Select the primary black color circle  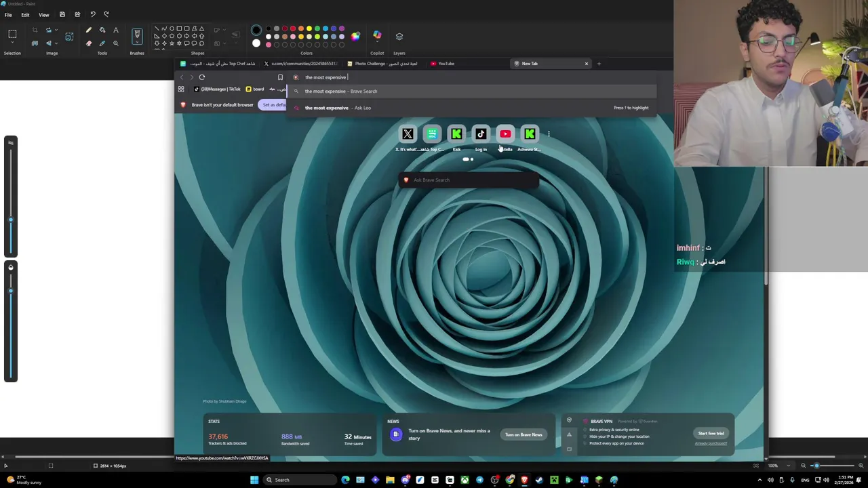pos(256,30)
